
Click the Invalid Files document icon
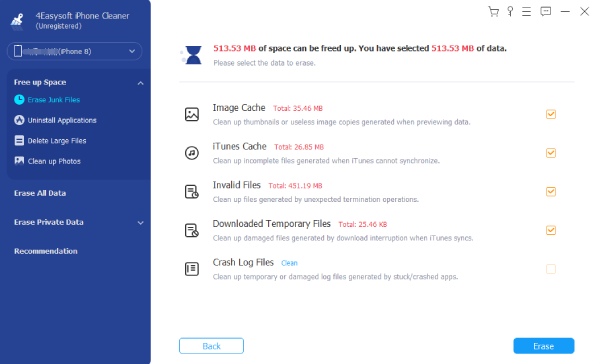coord(192,191)
